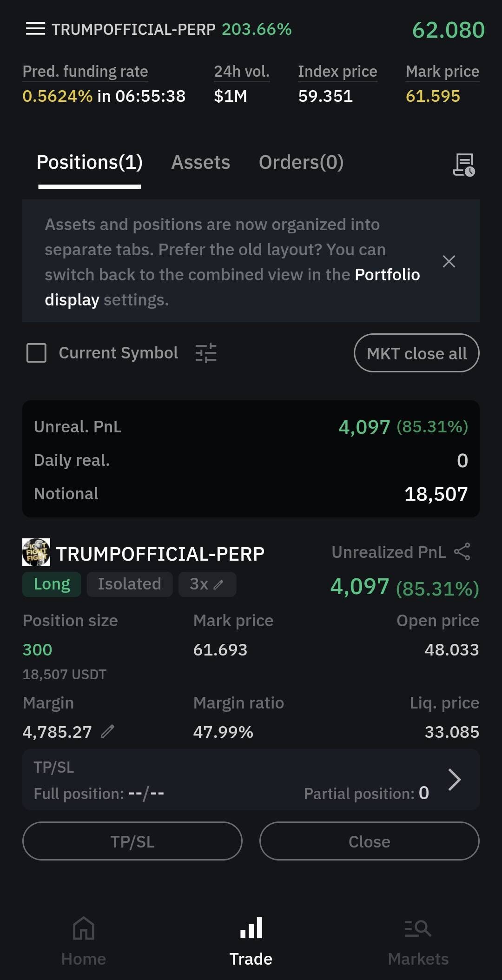
Task: Switch to the Orders(0) tab
Action: point(301,162)
